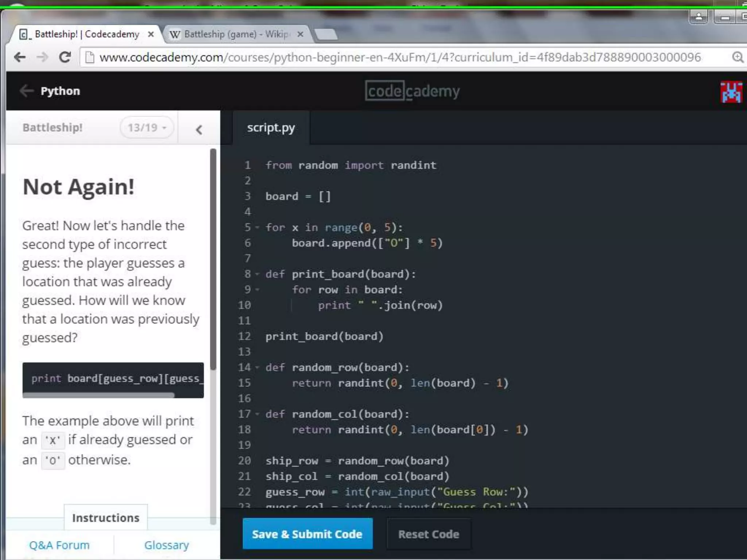Screen dimensions: 747x560
Task: Click the back arrow next to Python
Action: 27,91
